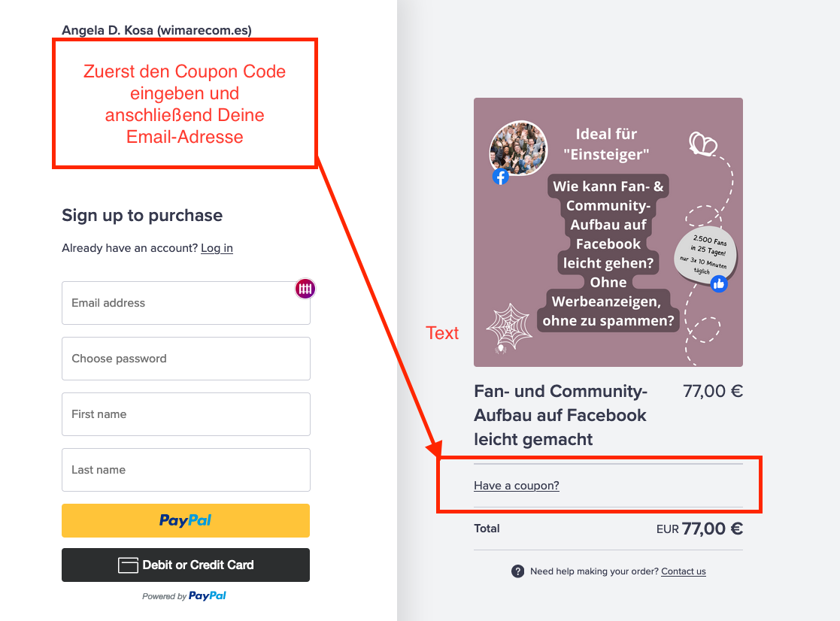Viewport: 840px width, 621px height.
Task: Choose Debit or Credit Card payment
Action: pyautogui.click(x=186, y=565)
